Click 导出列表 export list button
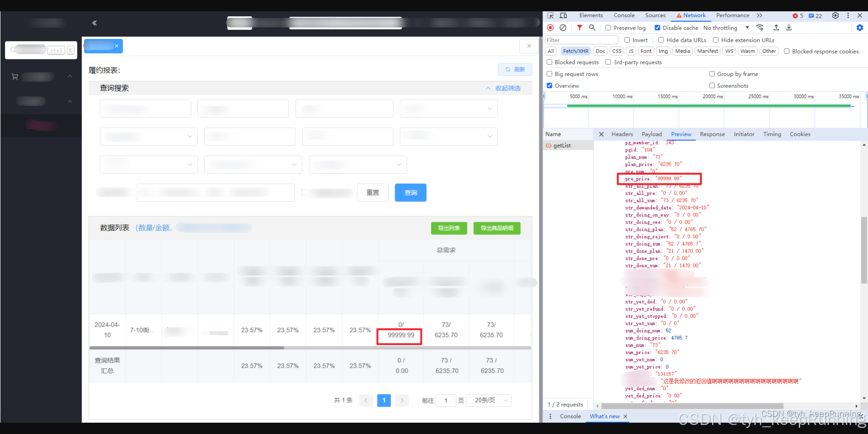Screen dimensions: 868x434 point(448,229)
